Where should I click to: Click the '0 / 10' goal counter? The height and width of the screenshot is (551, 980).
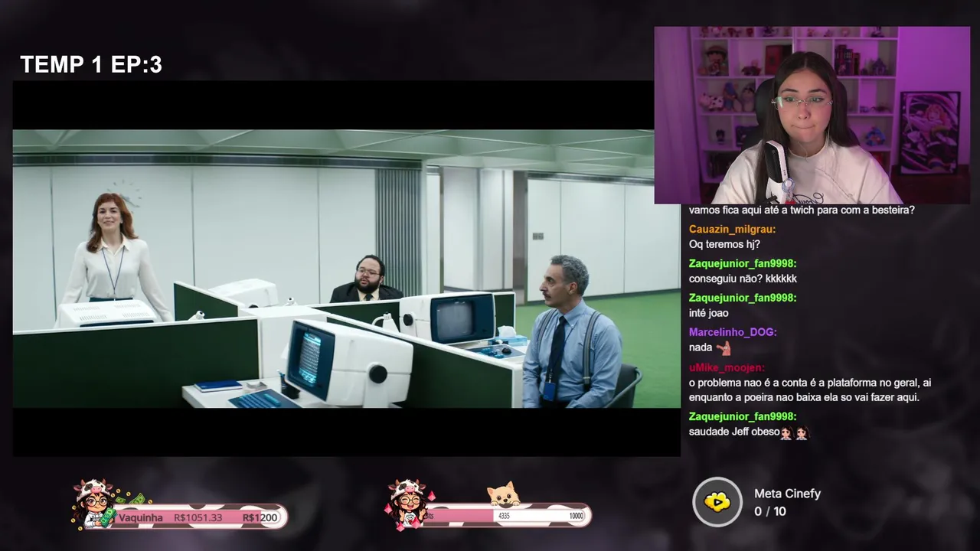click(770, 511)
